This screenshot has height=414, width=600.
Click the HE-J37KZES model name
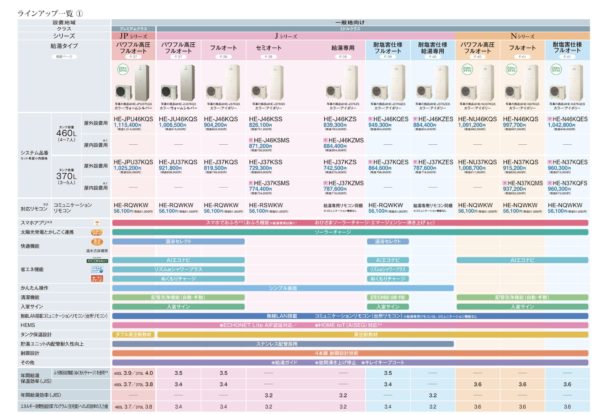point(435,162)
